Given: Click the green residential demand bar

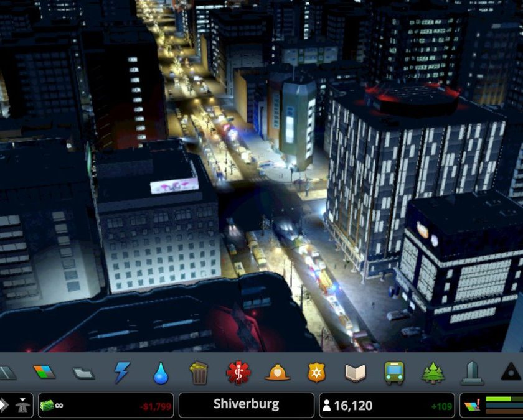Looking at the screenshot, I should pyautogui.click(x=504, y=399).
